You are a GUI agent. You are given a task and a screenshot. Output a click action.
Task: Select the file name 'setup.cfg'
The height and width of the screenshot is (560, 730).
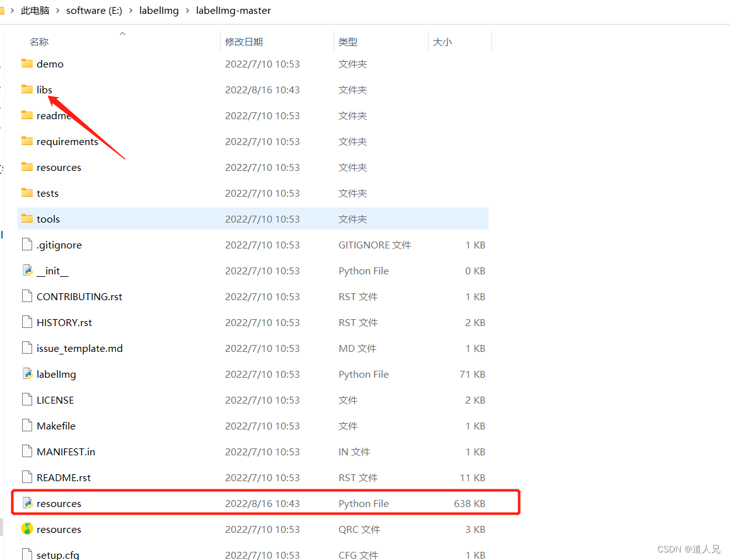coord(58,555)
